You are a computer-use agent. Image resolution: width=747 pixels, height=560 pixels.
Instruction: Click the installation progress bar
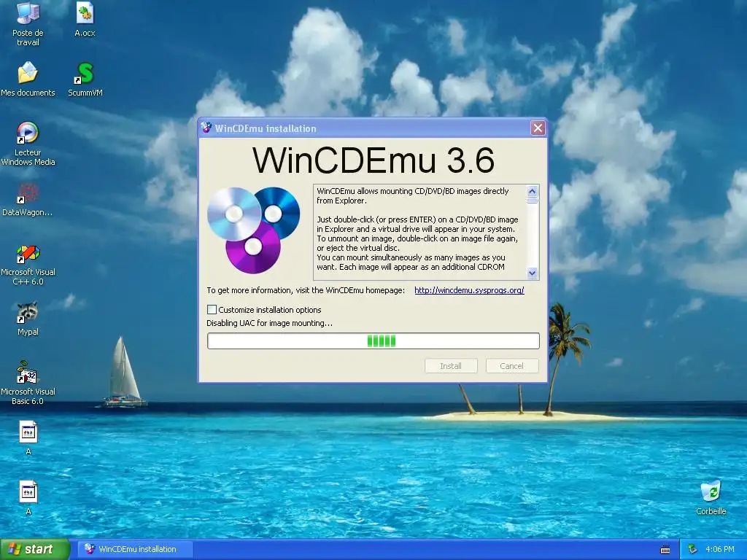[x=373, y=341]
